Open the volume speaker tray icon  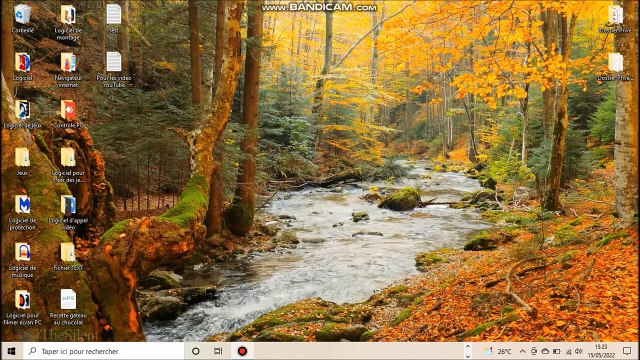coord(579,351)
